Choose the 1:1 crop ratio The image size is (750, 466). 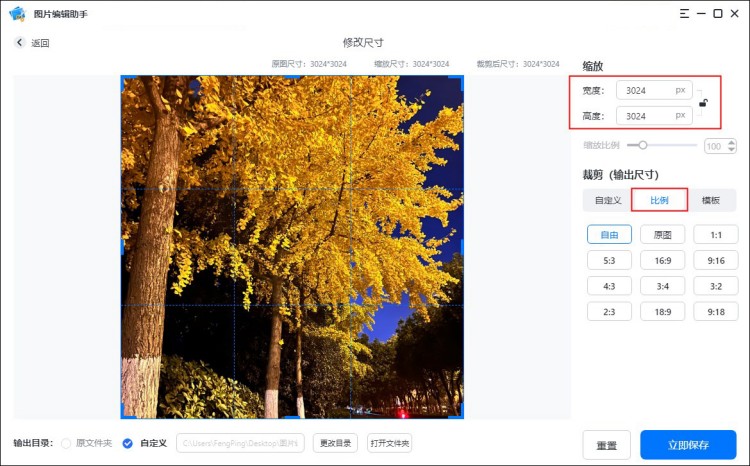click(716, 234)
